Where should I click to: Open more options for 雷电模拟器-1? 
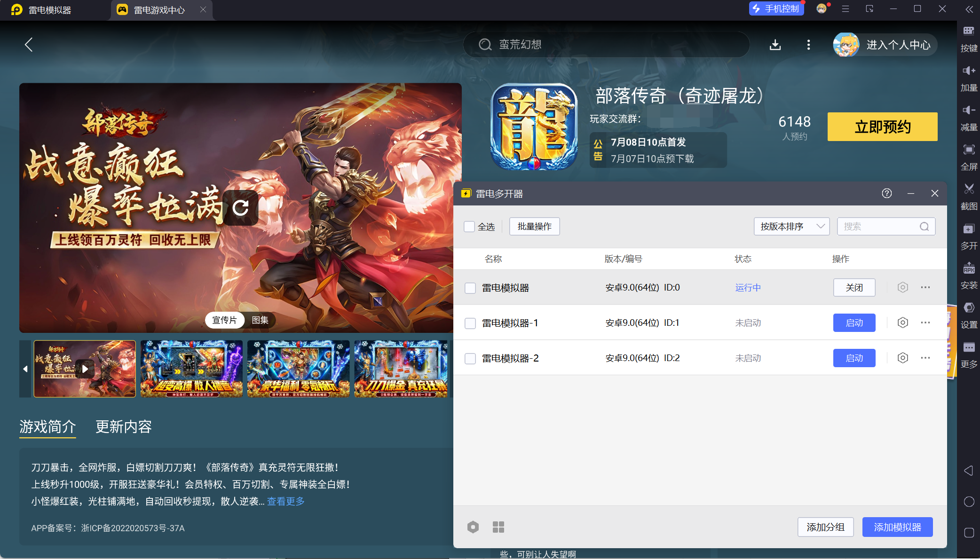tap(925, 323)
